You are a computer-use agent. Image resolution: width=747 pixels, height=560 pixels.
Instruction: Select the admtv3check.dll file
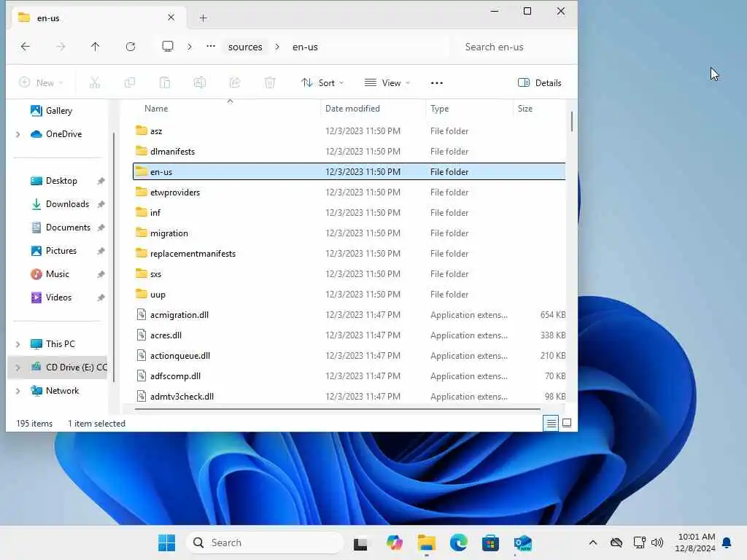point(349,397)
